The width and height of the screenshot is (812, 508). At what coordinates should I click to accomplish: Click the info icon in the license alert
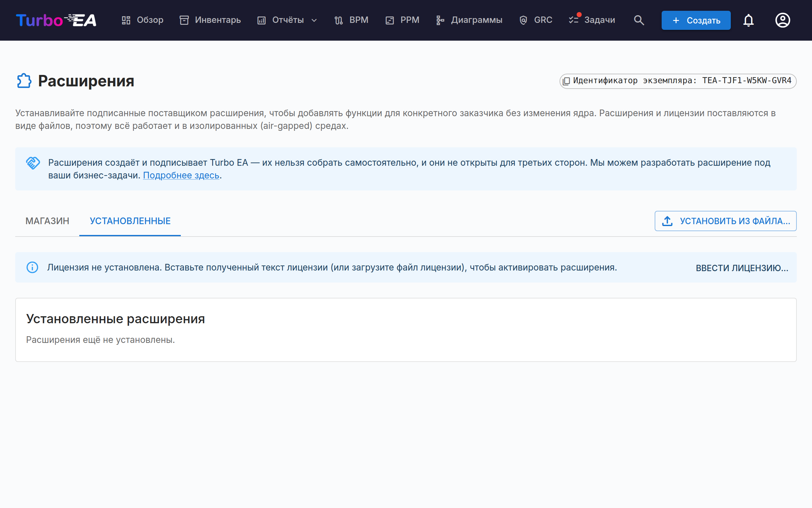(x=32, y=267)
